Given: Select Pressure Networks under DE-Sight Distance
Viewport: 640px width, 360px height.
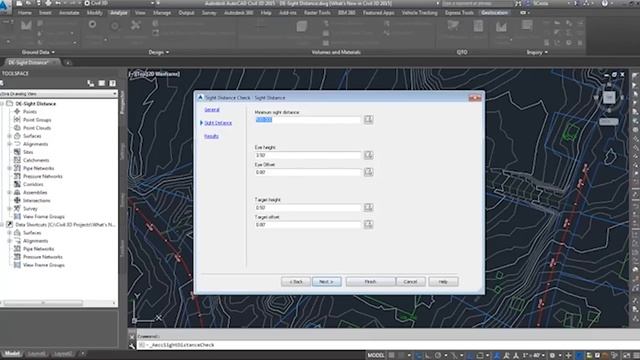Looking at the screenshot, I should tap(43, 176).
